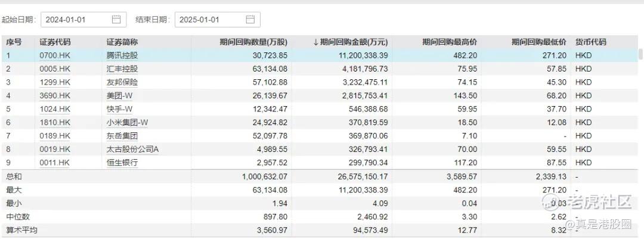This screenshot has height=239, width=644.
Task: Click the 货币代码 column header
Action: point(590,42)
